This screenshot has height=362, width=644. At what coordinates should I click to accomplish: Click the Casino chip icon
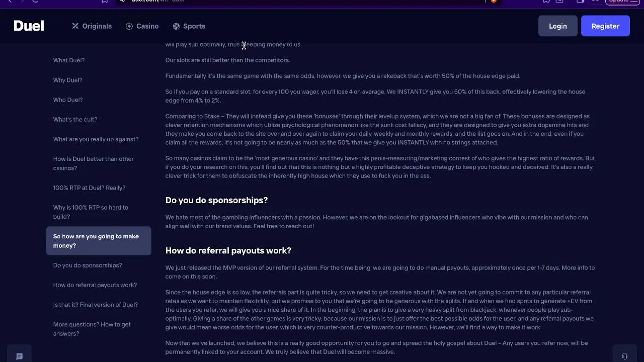tap(129, 26)
